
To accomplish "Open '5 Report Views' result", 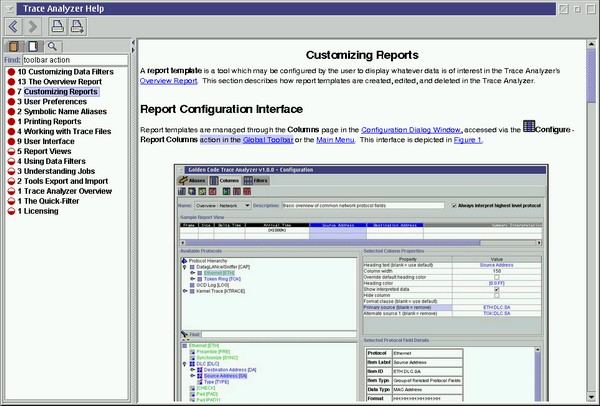I will click(x=44, y=151).
